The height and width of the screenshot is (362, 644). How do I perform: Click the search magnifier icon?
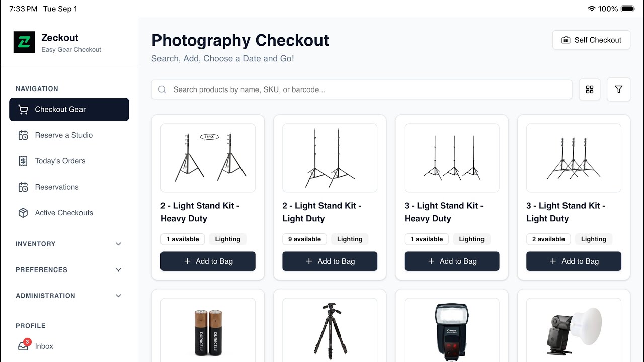tap(162, 89)
